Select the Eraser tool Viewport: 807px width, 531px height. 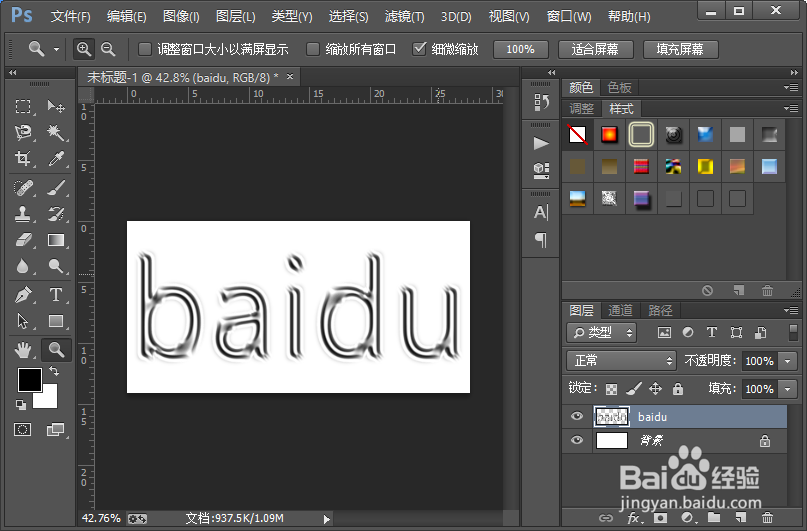tap(23, 240)
